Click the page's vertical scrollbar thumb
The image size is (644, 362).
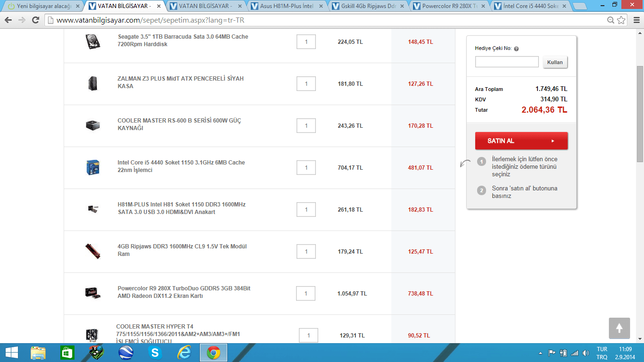640,115
